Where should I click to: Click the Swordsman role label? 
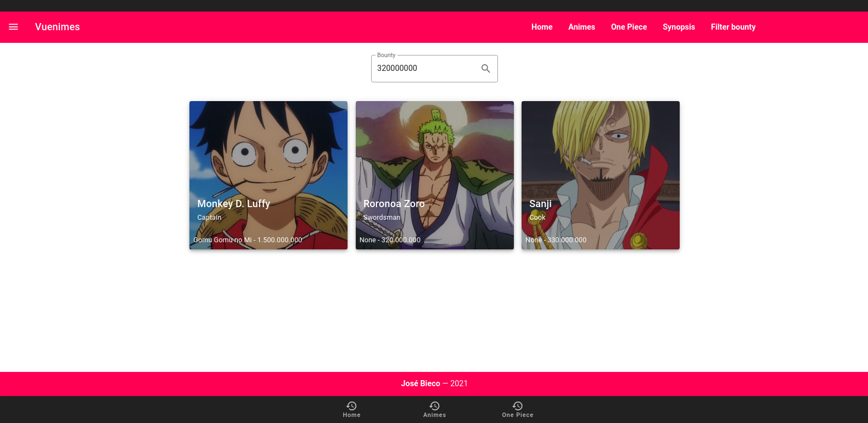[x=382, y=218]
